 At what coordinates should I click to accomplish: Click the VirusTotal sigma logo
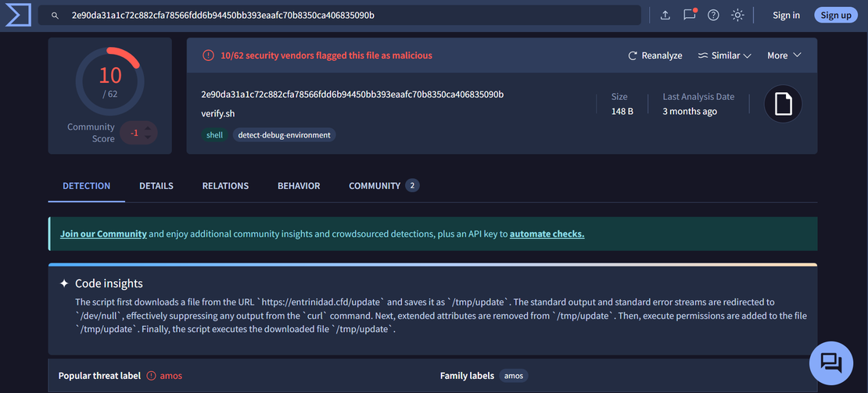tap(18, 15)
